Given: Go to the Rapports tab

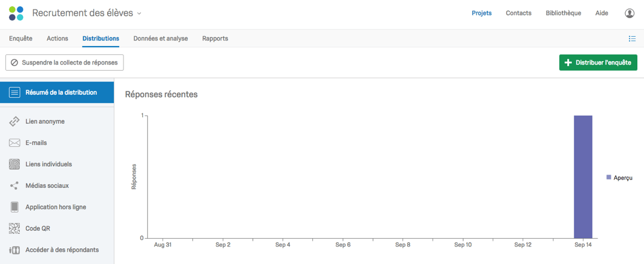Looking at the screenshot, I should 215,39.
